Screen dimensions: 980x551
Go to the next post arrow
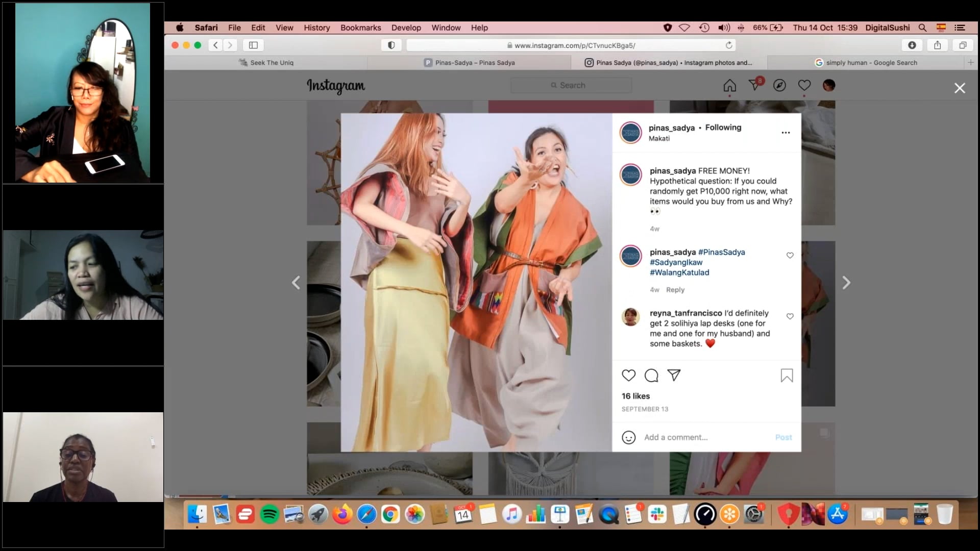(846, 283)
